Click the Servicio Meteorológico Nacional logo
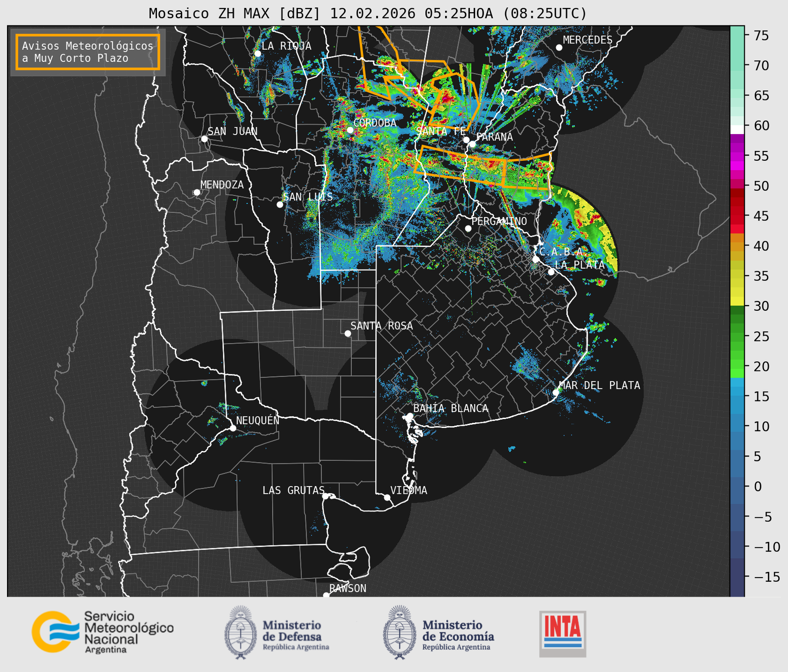The image size is (788, 672). pyautogui.click(x=102, y=632)
